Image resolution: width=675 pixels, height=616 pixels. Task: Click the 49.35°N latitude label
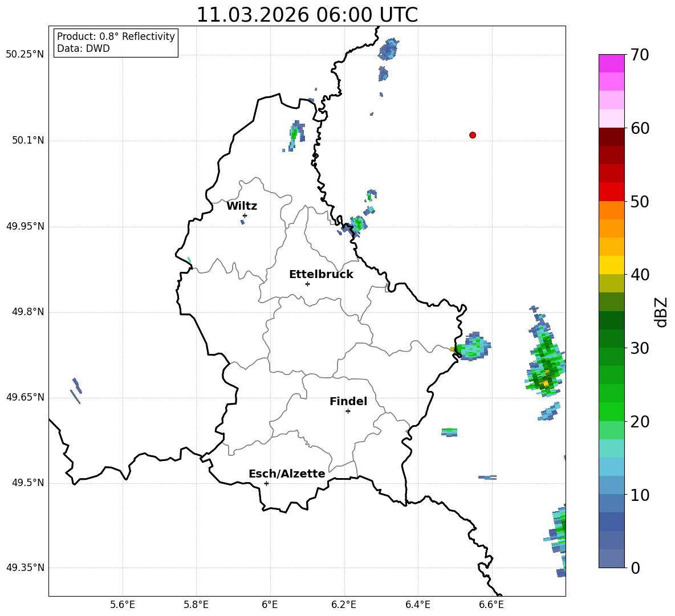[25, 568]
